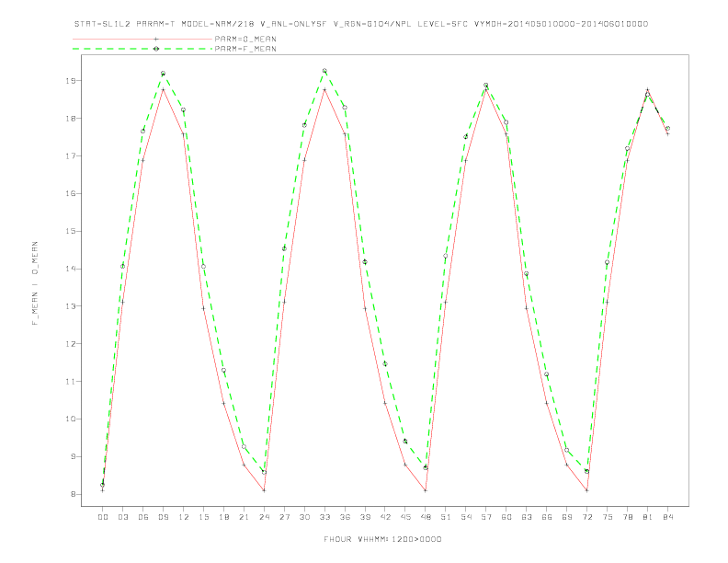
Task: Click the x-axis tick label 39
Action: click(365, 517)
